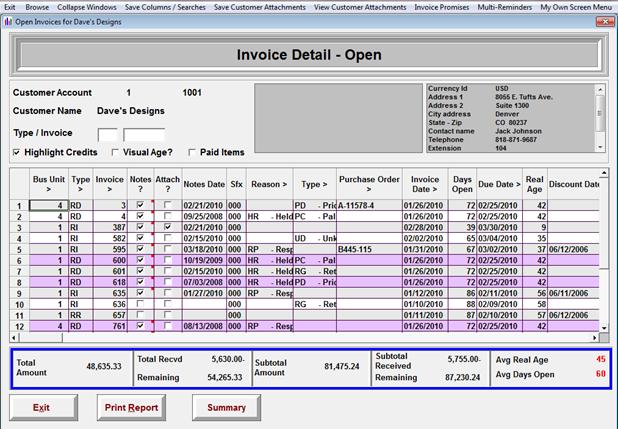The image size is (618, 429).
Task: Open the Browse menu
Action: [37, 7]
